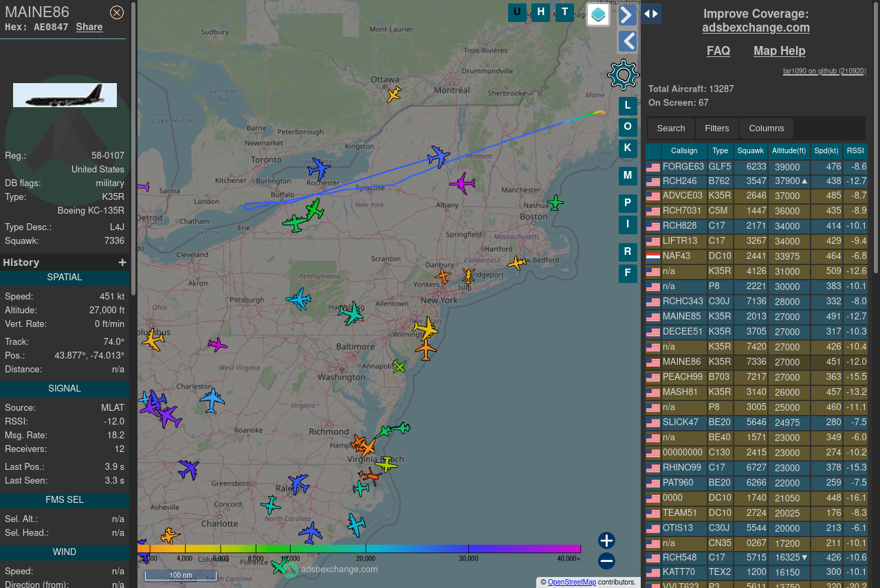Select the RHINO99 aircraft row
The width and height of the screenshot is (880, 588).
pyautogui.click(x=756, y=468)
